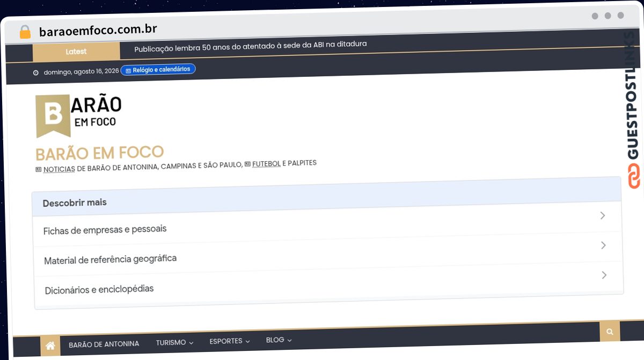Open the search icon button
Screen dimensions: 644x360
coord(610,332)
